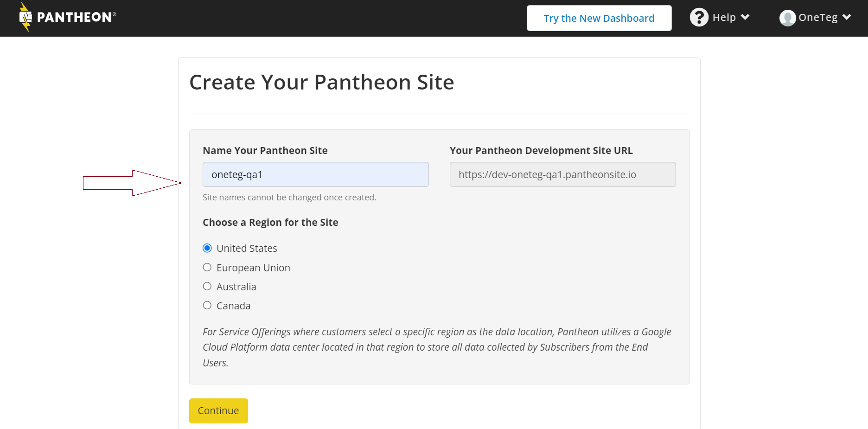The image size is (868, 429).
Task: Click the Canada label text
Action: pyautogui.click(x=233, y=306)
